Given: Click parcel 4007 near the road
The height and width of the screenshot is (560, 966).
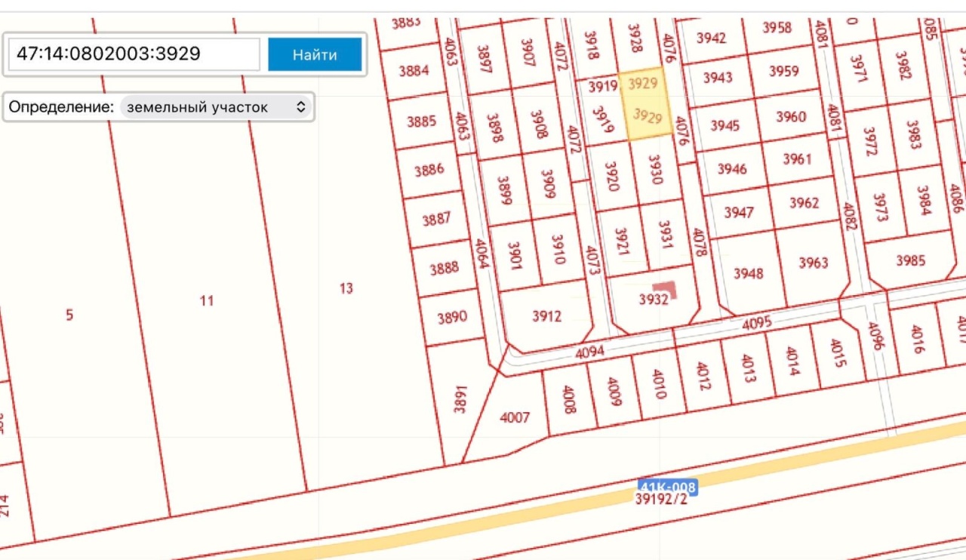Looking at the screenshot, I should 515,417.
